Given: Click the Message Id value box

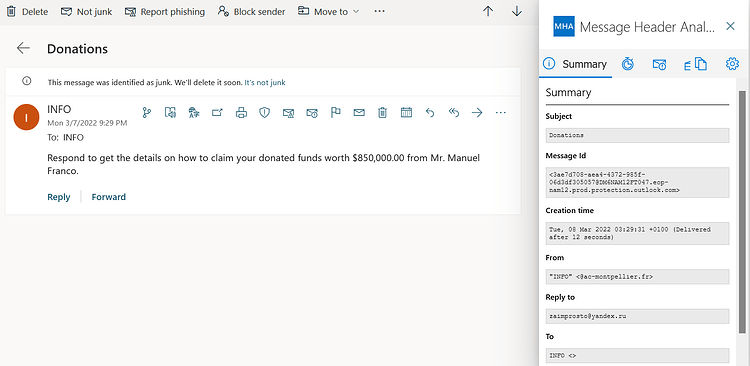Looking at the screenshot, I should click(x=637, y=182).
